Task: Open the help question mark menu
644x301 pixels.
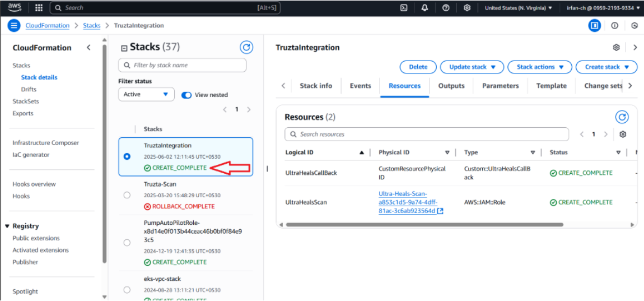Action: pyautogui.click(x=446, y=8)
